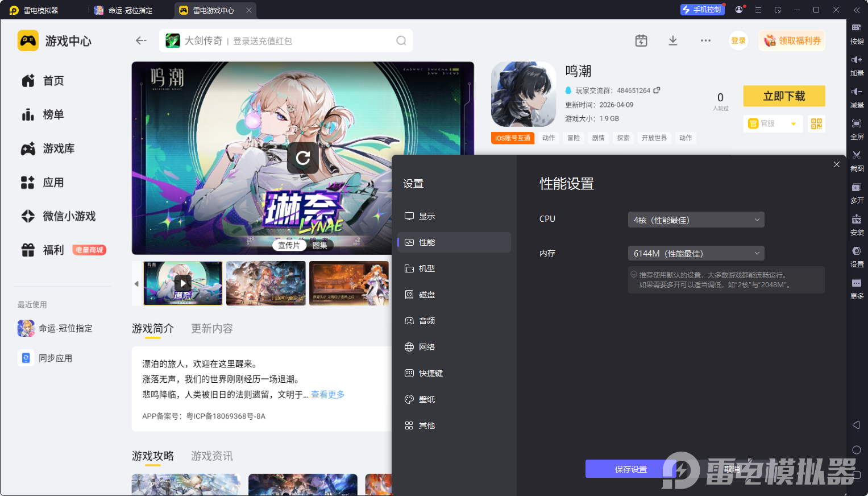The image size is (868, 496).
Task: Launch 命运-冠位指定 from recent list
Action: 56,328
